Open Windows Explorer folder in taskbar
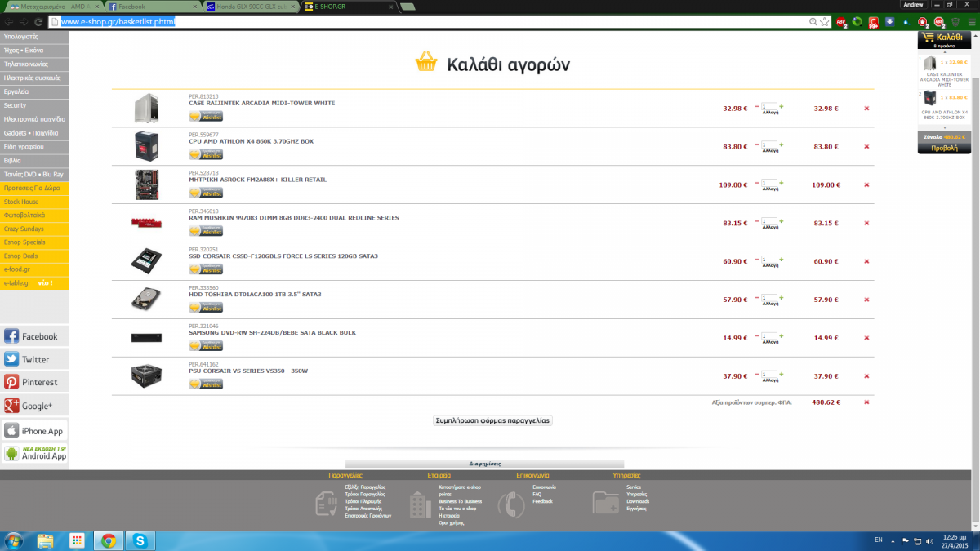The width and height of the screenshot is (980, 551). click(x=46, y=540)
